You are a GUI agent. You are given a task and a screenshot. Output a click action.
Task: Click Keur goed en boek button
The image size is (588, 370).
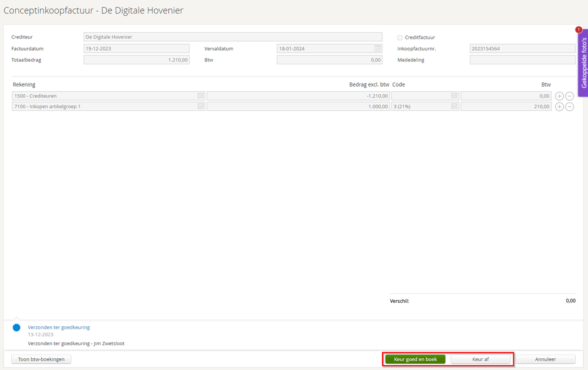pyautogui.click(x=415, y=359)
